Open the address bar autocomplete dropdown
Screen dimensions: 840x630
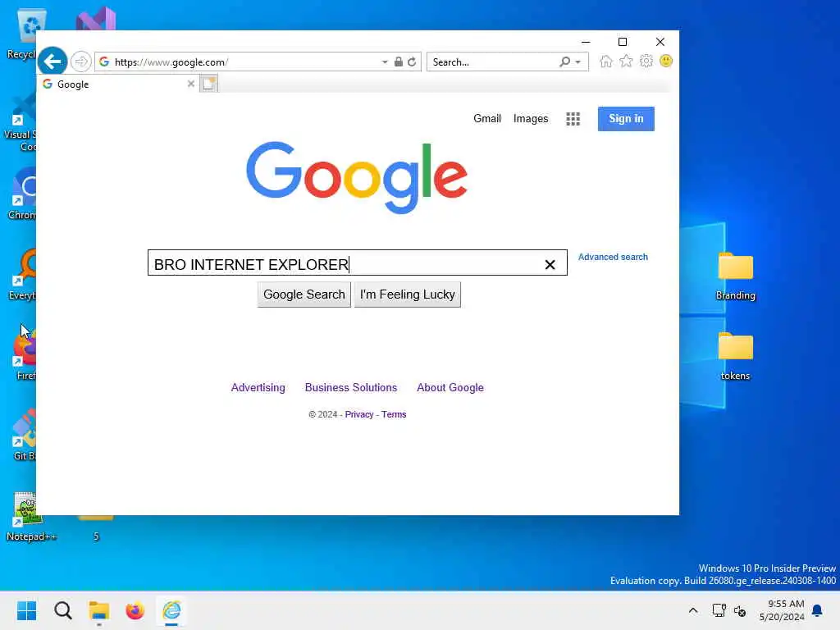[385, 62]
